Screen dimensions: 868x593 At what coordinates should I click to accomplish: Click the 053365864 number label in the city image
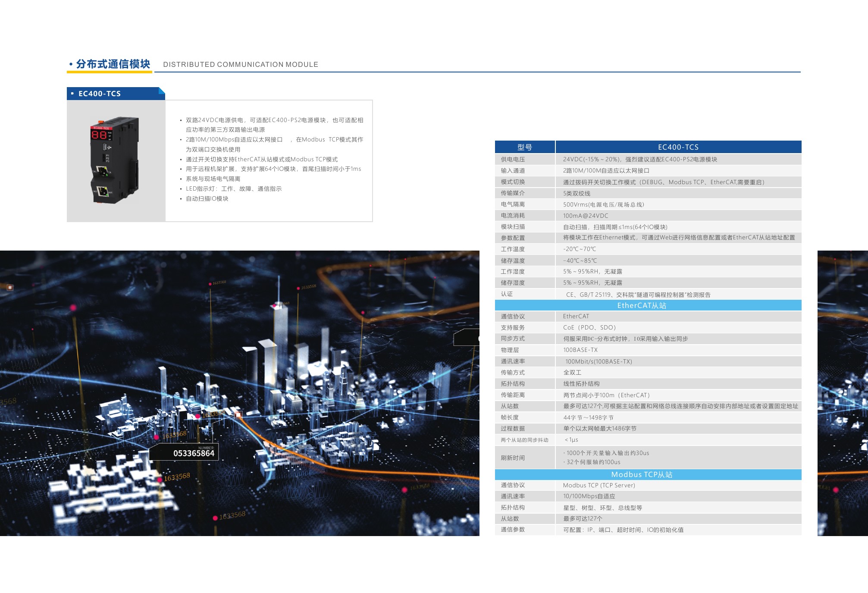click(x=194, y=453)
